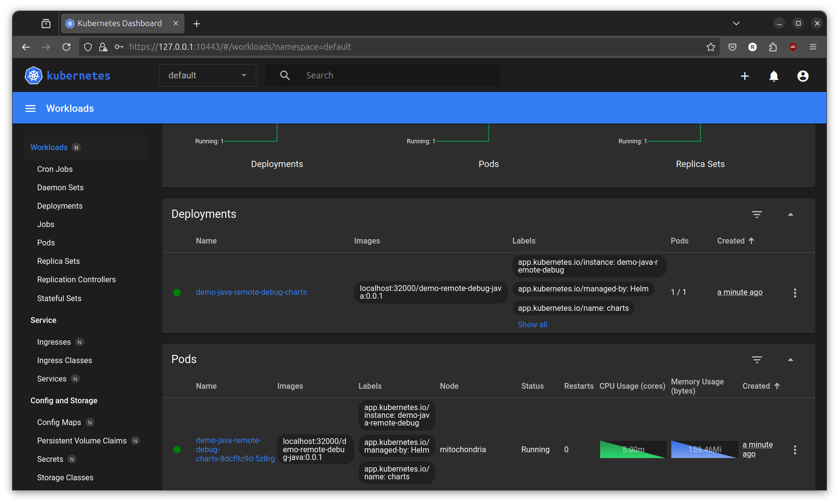
Task: Open the demo-java-remote-debug-charts-8dcf9c9d-5z8rg pod link
Action: pos(235,449)
